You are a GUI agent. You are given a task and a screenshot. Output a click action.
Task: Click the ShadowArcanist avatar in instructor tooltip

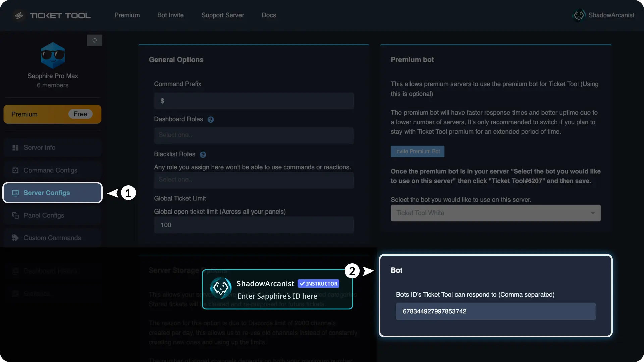point(221,288)
